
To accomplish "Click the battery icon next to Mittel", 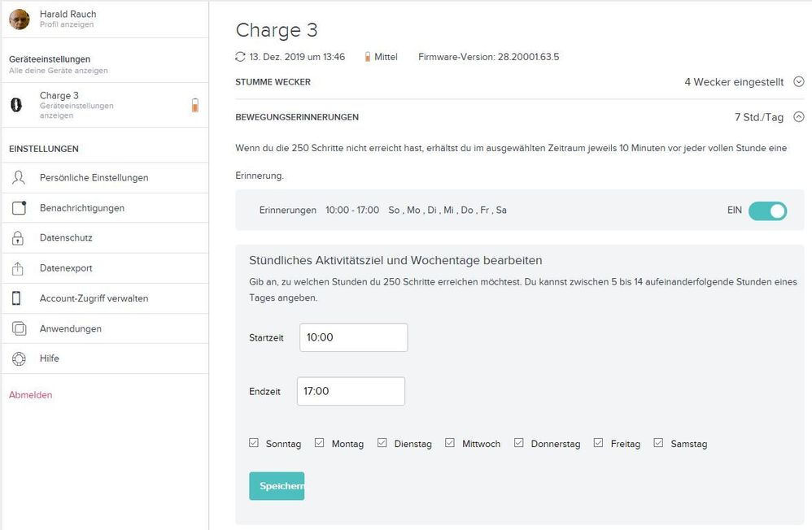I will tap(367, 57).
